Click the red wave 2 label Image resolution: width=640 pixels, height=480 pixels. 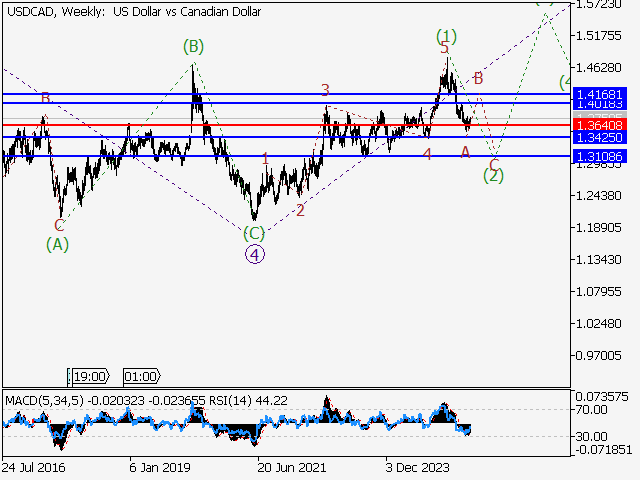tap(300, 210)
